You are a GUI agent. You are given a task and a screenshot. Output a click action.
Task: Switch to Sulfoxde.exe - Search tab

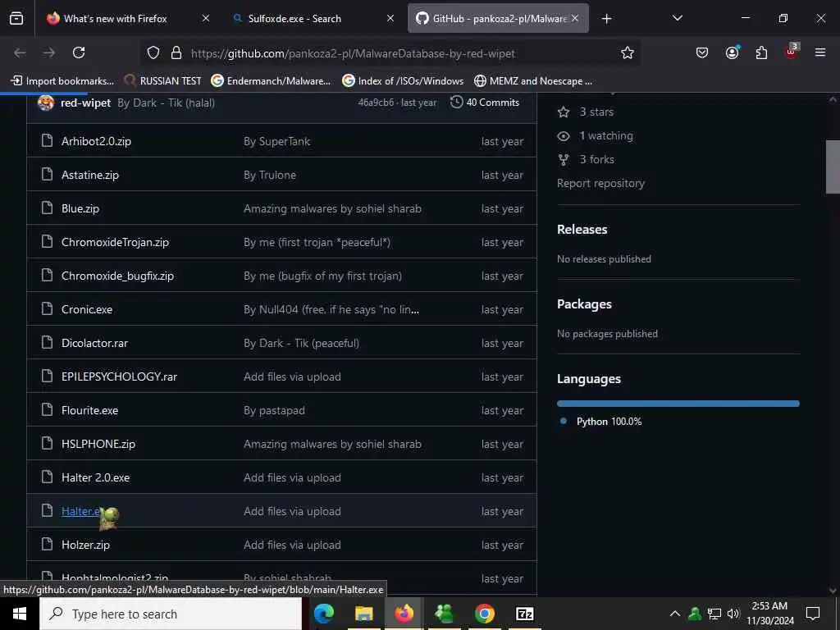314,18
